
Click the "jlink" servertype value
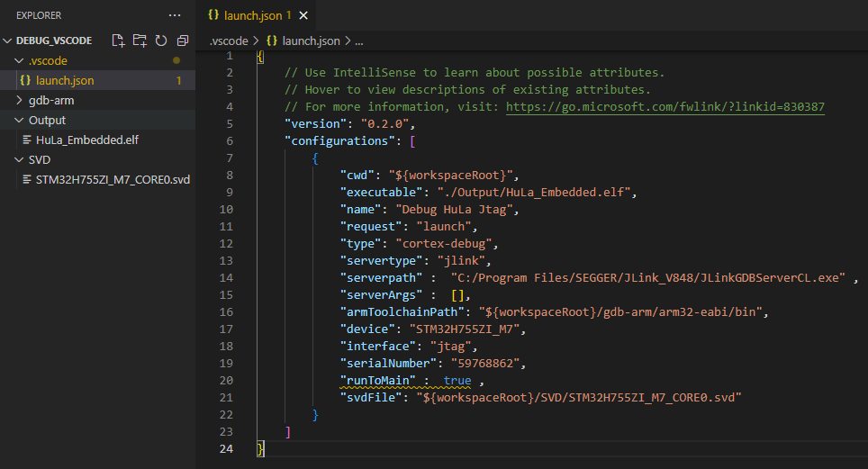[461, 260]
